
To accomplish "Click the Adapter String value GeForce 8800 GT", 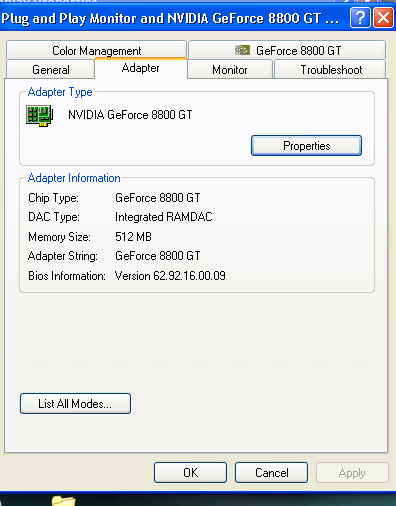I will 158,256.
